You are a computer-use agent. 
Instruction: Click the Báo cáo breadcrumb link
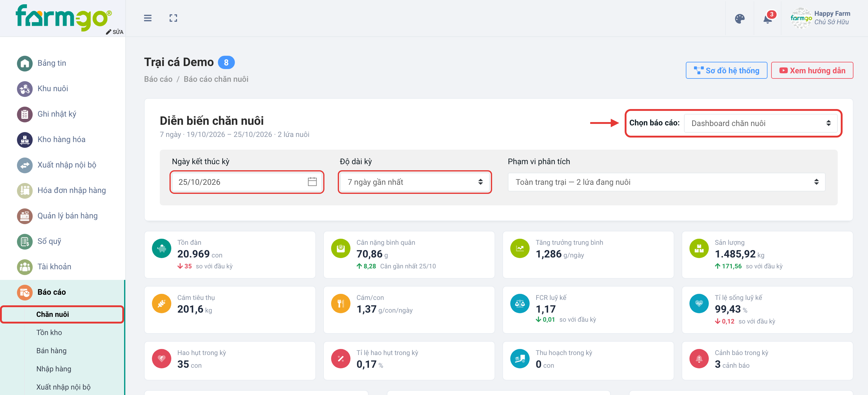click(x=158, y=79)
